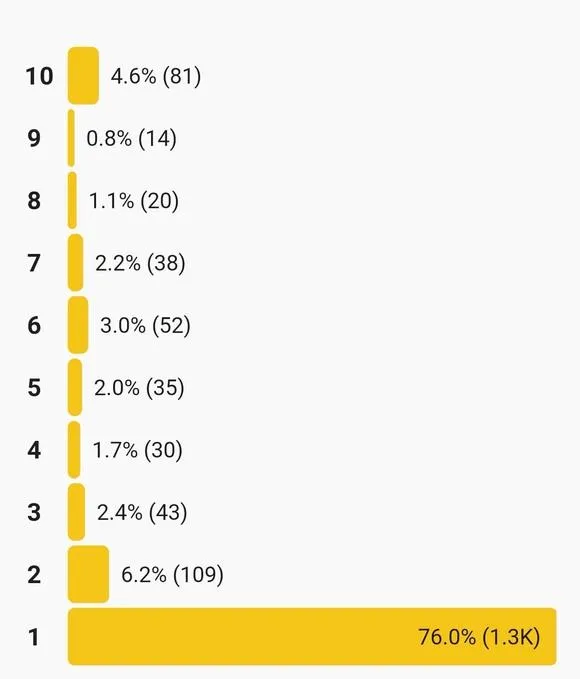Image resolution: width=580 pixels, height=679 pixels.
Task: Select the bold rating number 6
Action: (34, 325)
